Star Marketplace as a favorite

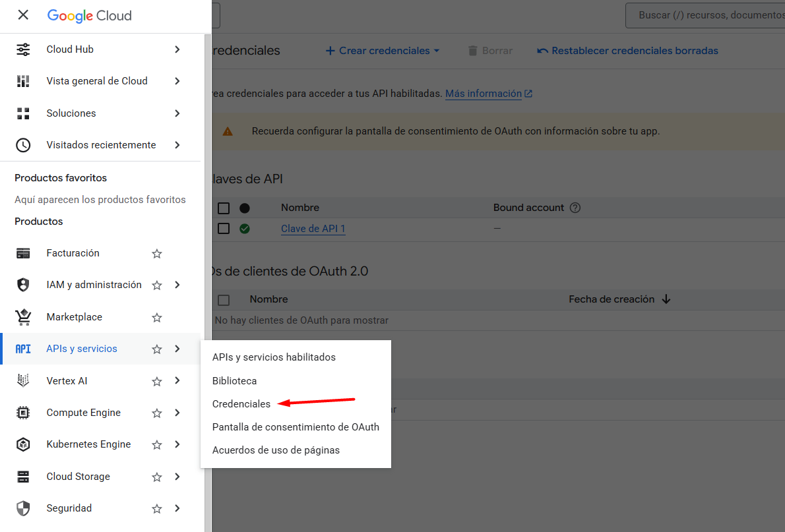[157, 317]
